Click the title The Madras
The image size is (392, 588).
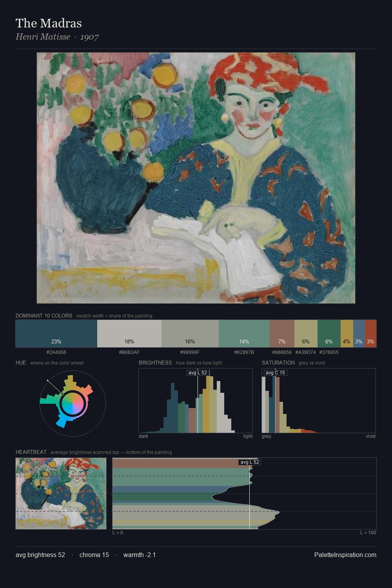pyautogui.click(x=49, y=23)
